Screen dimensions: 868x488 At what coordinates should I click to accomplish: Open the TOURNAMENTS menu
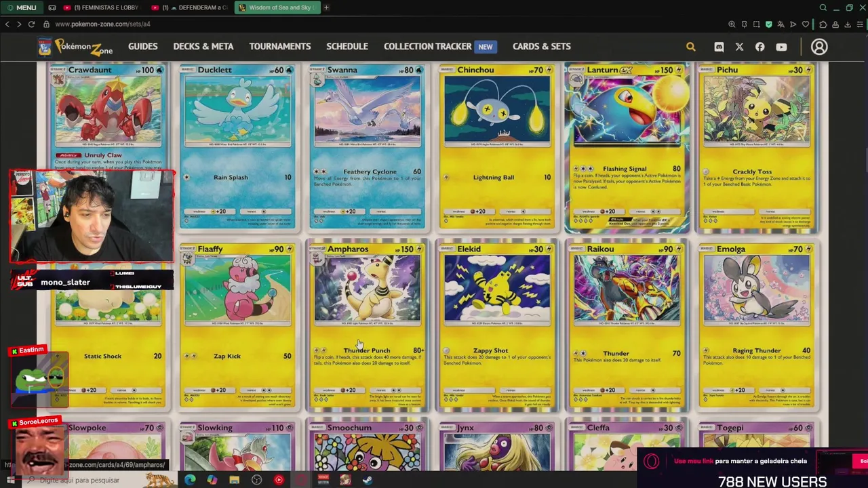point(280,46)
